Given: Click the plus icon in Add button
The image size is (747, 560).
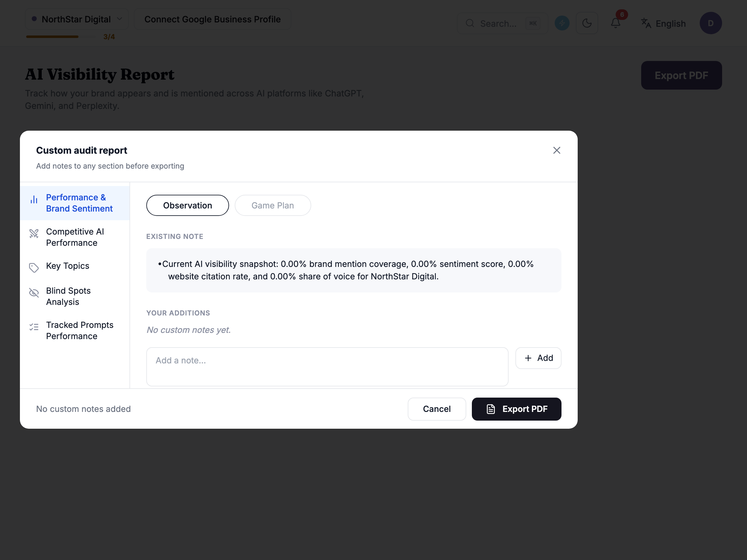Looking at the screenshot, I should [x=528, y=358].
